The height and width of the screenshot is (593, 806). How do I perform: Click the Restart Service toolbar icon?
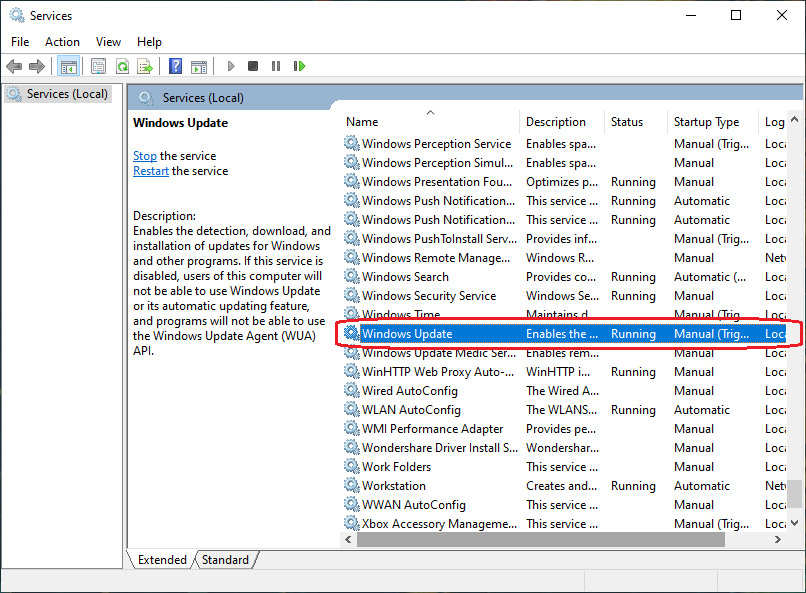[x=299, y=66]
